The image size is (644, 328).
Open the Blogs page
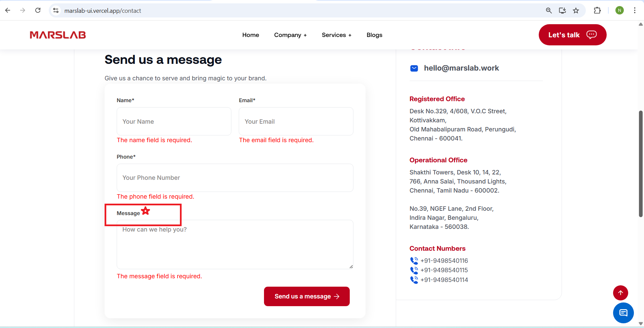pos(374,35)
